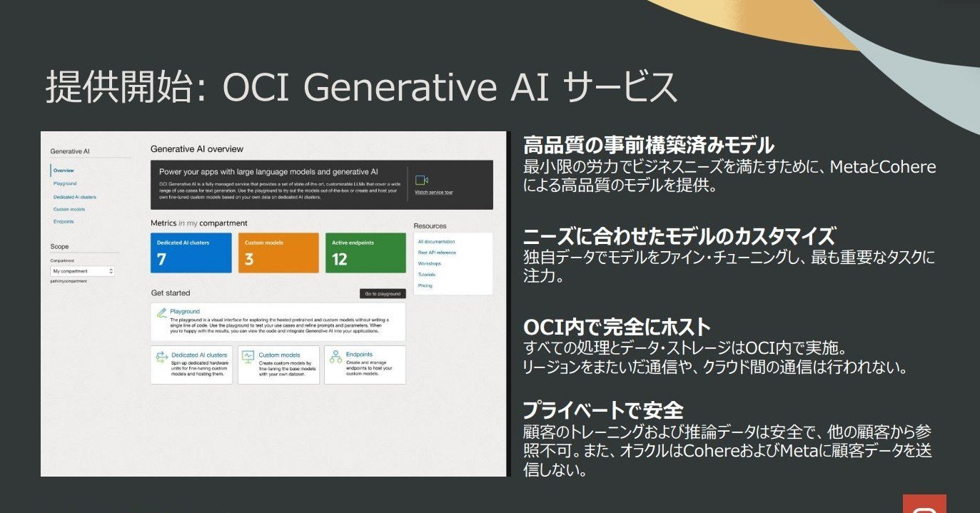Click the video camera icon in the banner
This screenshot has width=980, height=513.
421,180
